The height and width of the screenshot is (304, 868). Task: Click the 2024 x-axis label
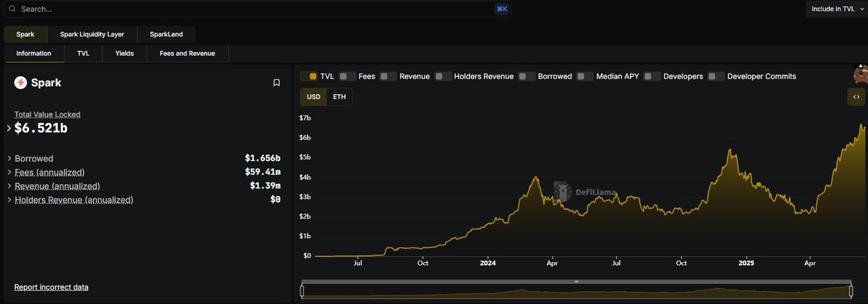coord(488,265)
